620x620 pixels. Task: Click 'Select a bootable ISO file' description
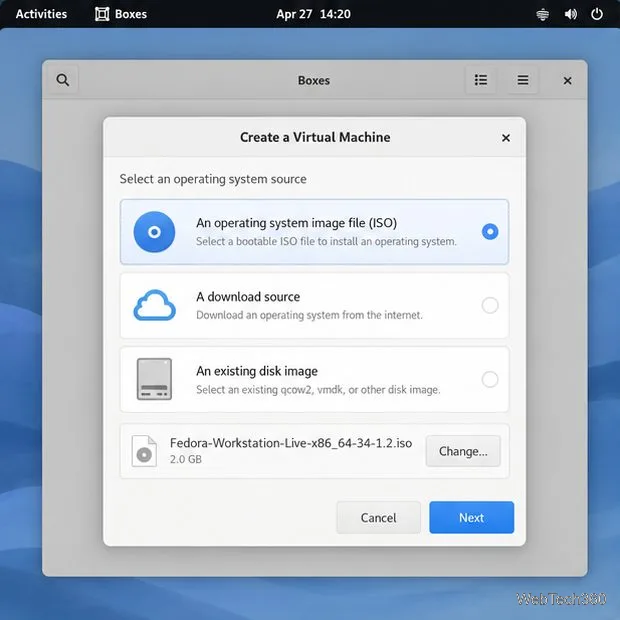tap(326, 241)
